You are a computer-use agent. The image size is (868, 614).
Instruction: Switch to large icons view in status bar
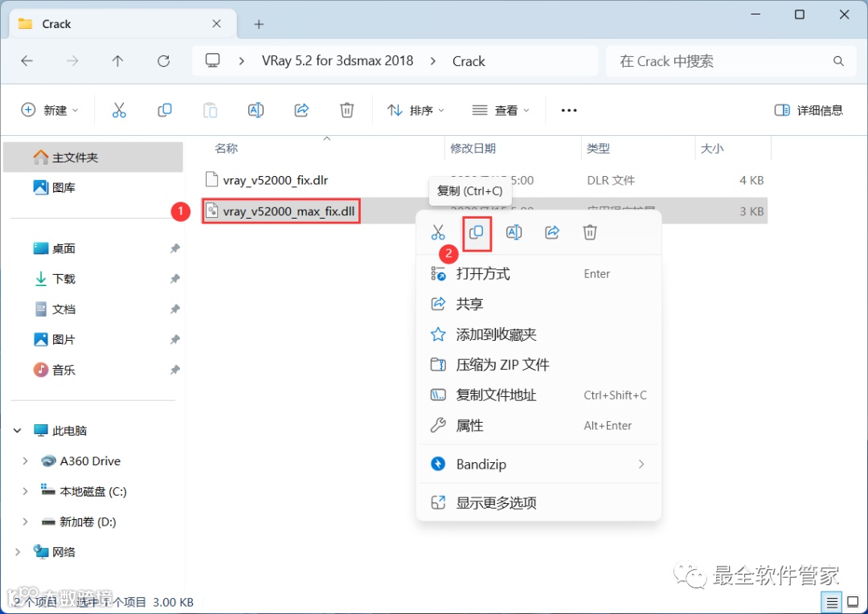click(x=853, y=603)
